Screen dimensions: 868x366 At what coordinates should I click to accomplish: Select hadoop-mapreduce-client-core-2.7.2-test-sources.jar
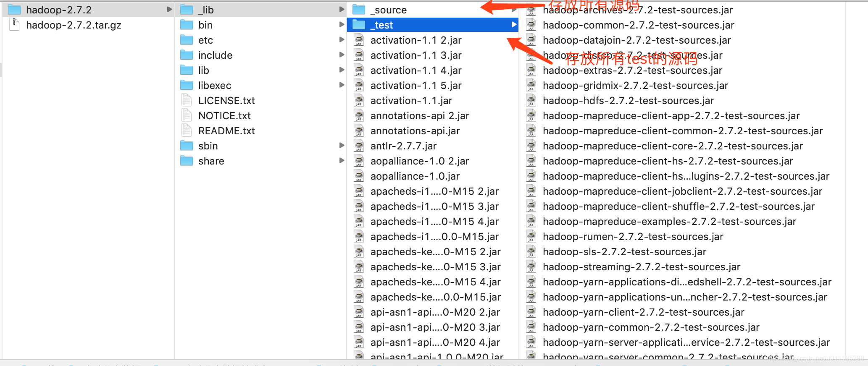coord(673,146)
